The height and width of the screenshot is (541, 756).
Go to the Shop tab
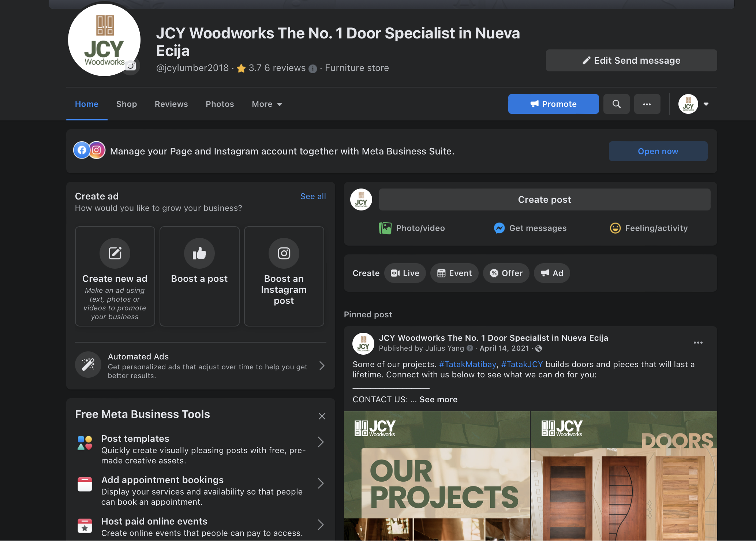point(126,104)
